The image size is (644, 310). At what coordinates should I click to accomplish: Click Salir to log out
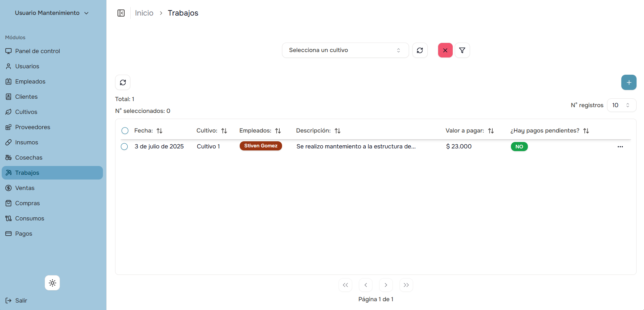tap(21, 301)
